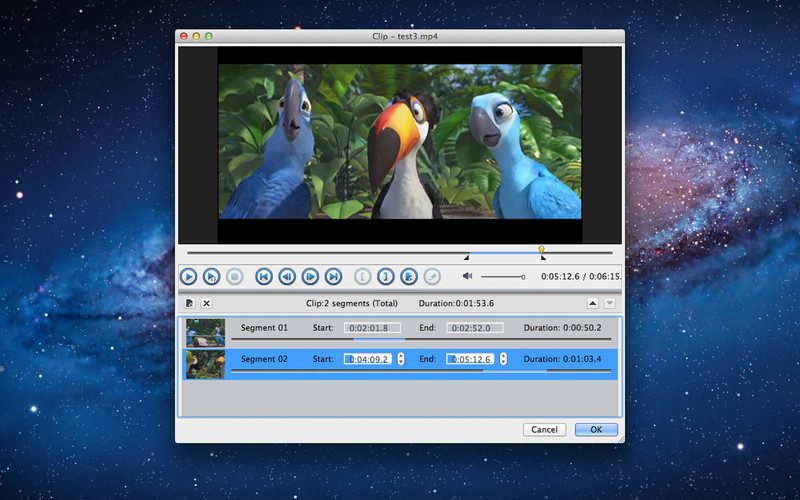Click the Segment 01 Start field 0:02:01.8

point(372,328)
